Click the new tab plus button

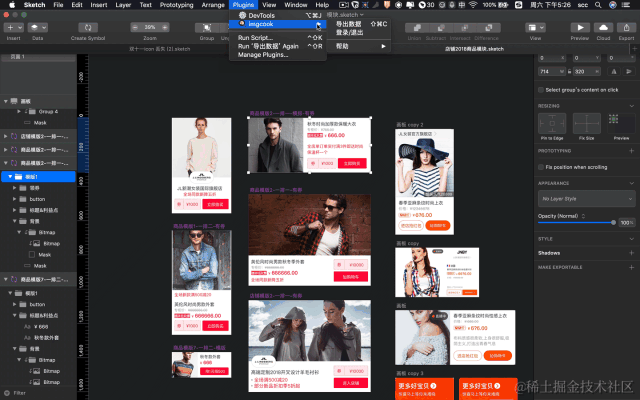(635, 49)
